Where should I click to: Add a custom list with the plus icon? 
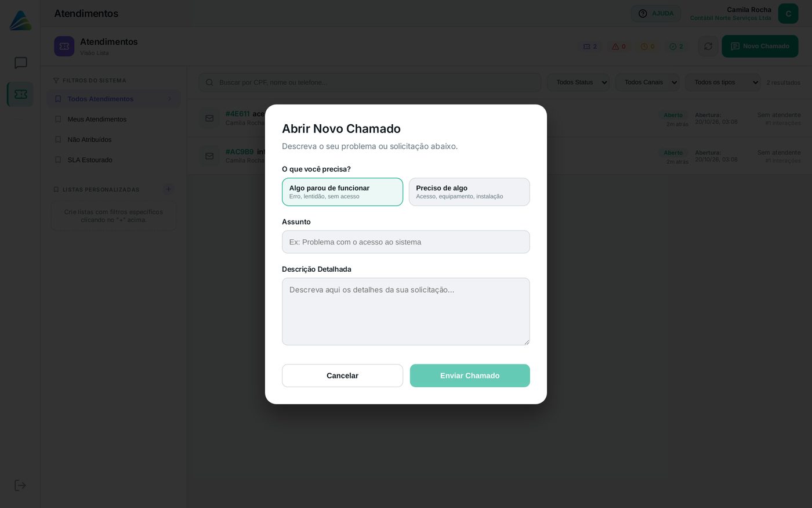tap(168, 189)
